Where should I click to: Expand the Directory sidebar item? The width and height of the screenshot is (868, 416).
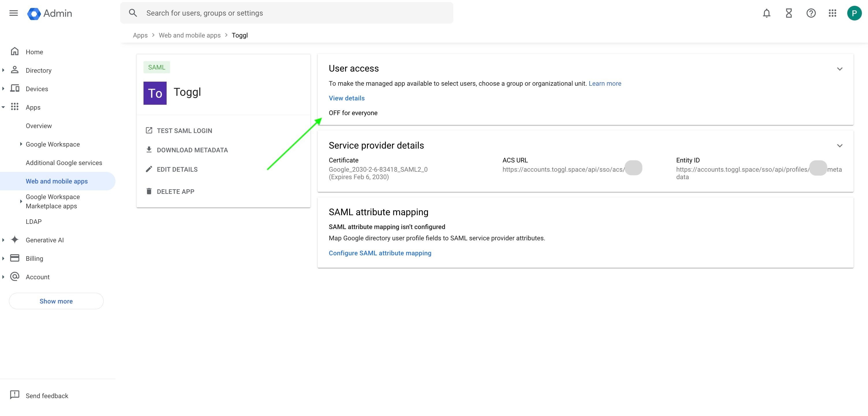3,70
